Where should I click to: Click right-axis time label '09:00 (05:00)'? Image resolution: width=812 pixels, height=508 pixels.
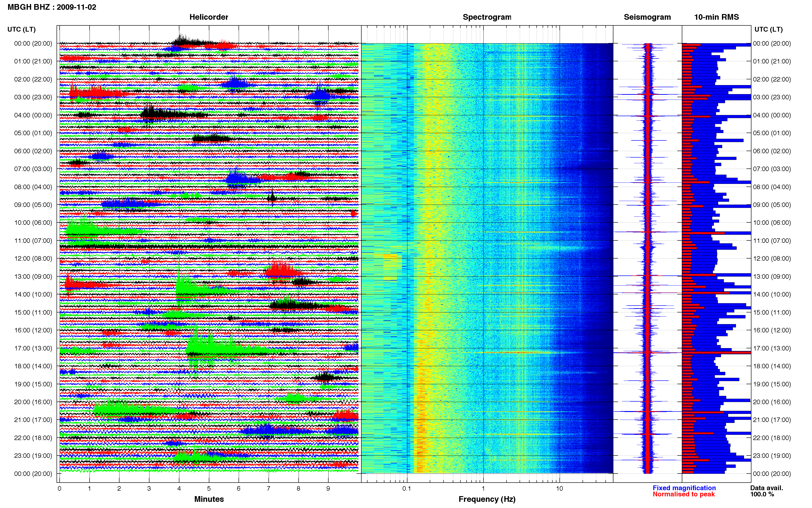[x=772, y=205]
